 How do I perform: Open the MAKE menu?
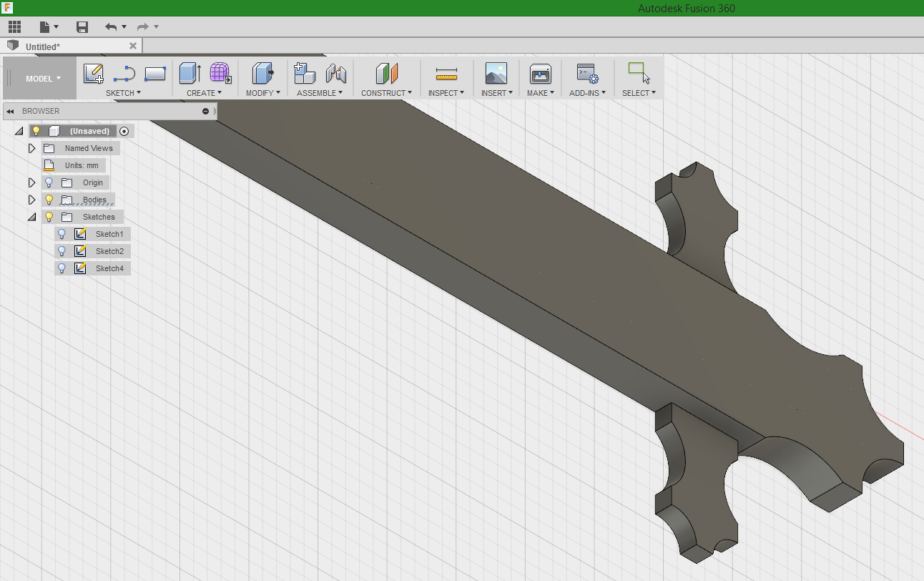pyautogui.click(x=541, y=93)
